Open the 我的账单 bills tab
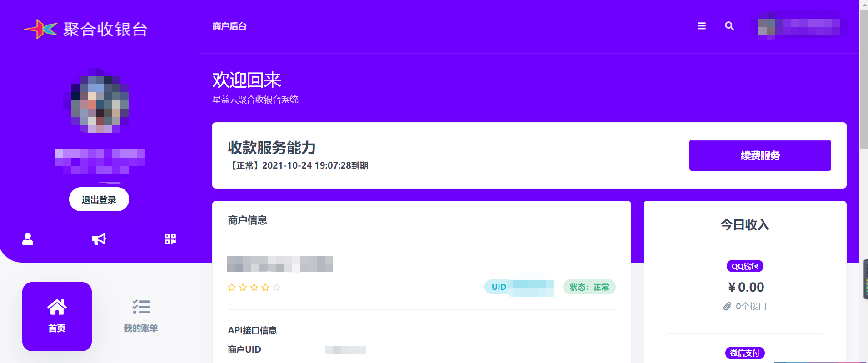Viewport: 868px width, 363px height. tap(141, 316)
